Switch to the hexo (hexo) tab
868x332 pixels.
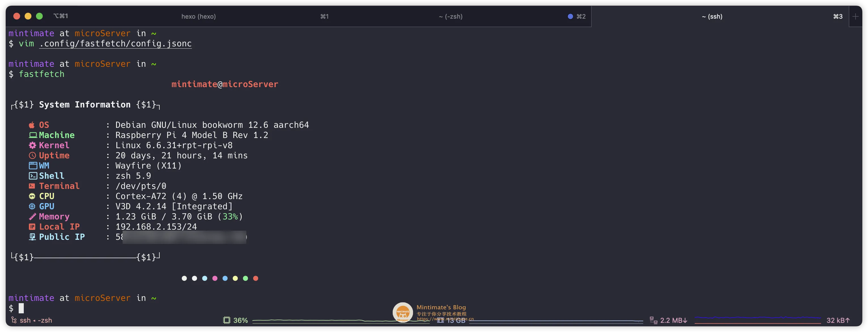pyautogui.click(x=198, y=16)
